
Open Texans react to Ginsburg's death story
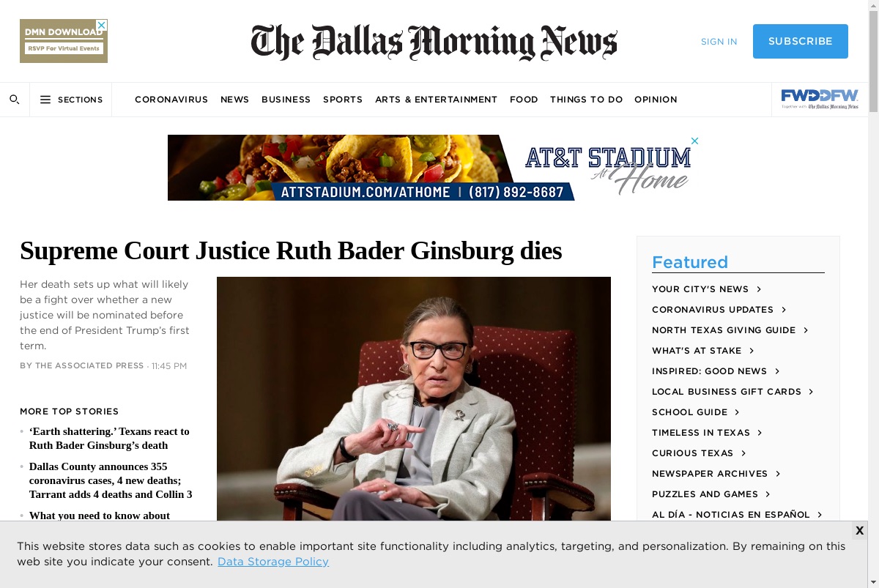click(109, 438)
